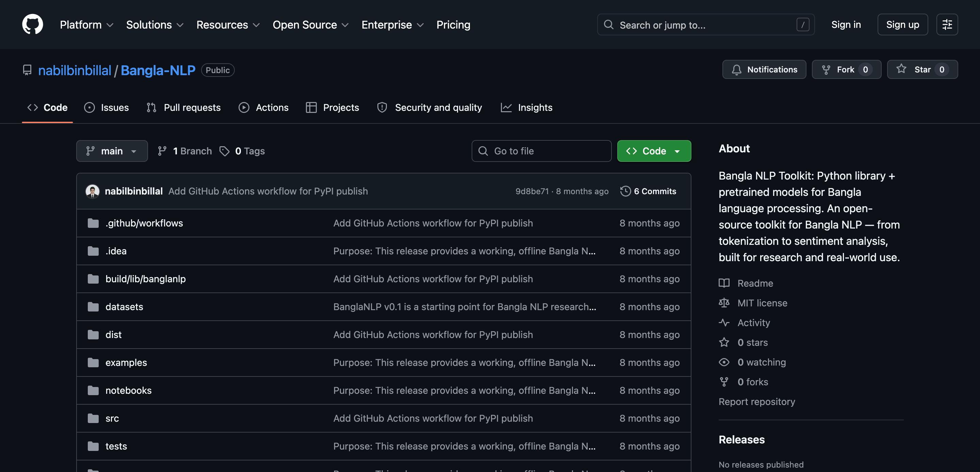The height and width of the screenshot is (472, 980).
Task: Open the latest commit message in header row
Action: point(268,191)
